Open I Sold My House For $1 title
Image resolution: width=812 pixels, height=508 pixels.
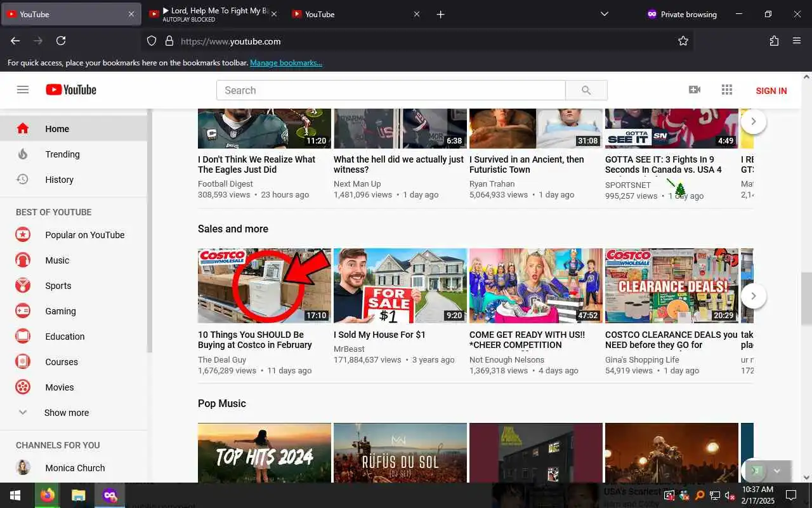coord(379,335)
